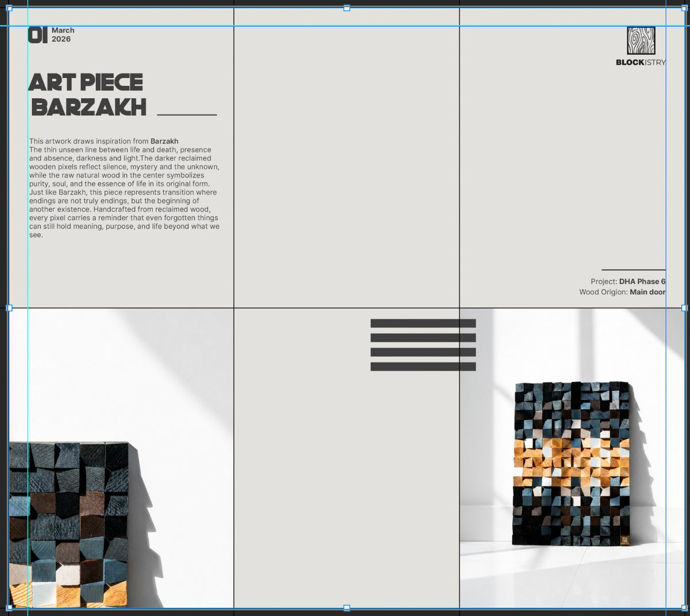Viewport: 690px width, 616px height.
Task: Select the top-center transform handle
Action: (347, 8)
